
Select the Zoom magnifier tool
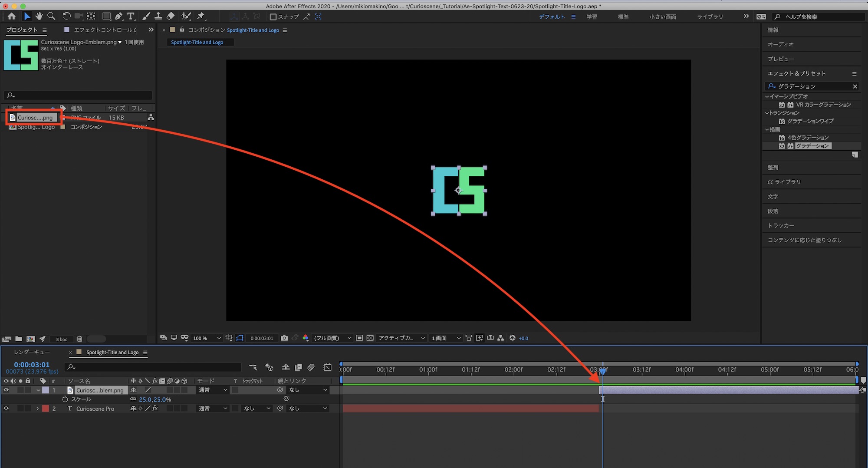pyautogui.click(x=51, y=16)
